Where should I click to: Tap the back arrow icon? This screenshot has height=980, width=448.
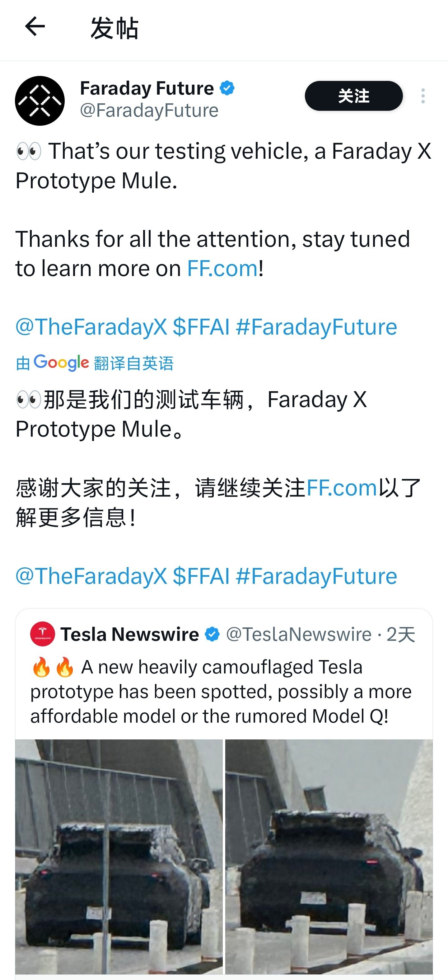[x=35, y=26]
